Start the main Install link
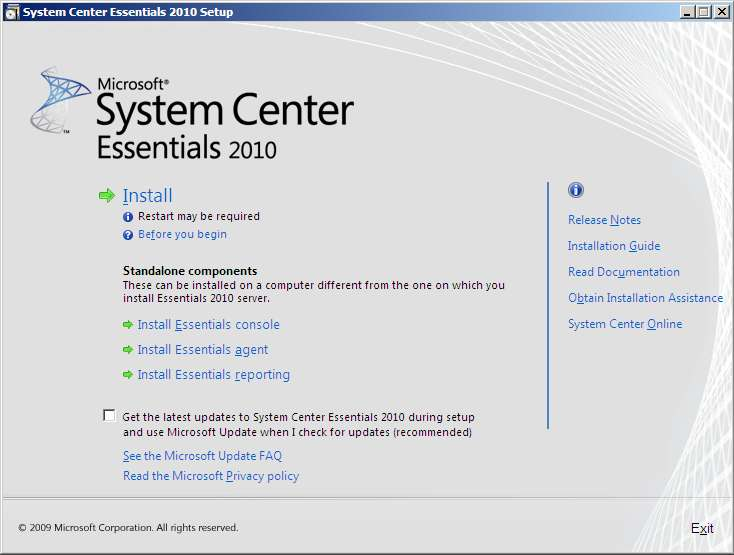This screenshot has height=555, width=734. 147,196
